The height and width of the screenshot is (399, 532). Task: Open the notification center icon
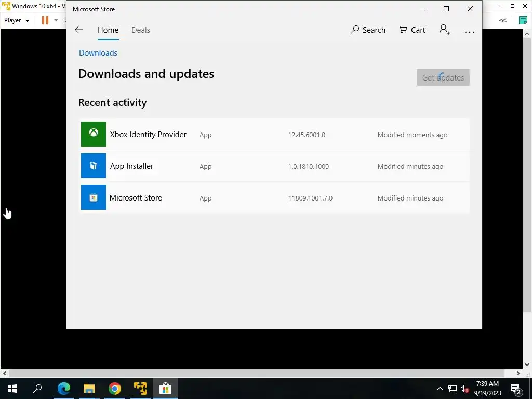point(516,389)
